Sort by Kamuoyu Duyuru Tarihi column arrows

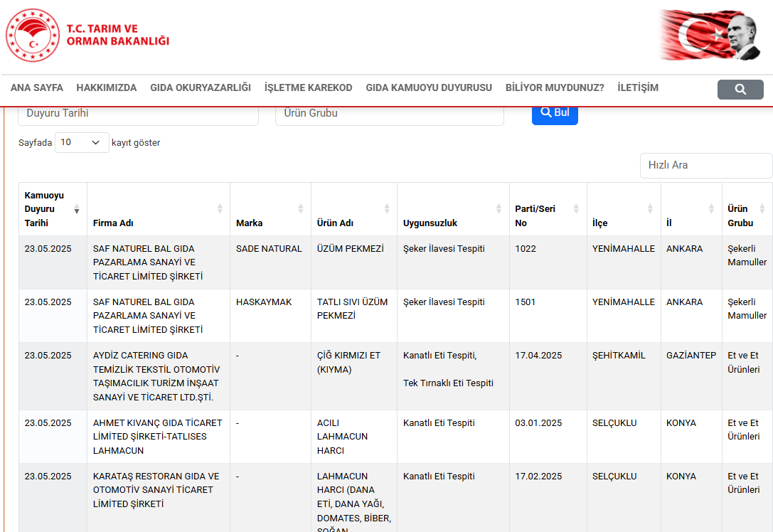point(77,209)
